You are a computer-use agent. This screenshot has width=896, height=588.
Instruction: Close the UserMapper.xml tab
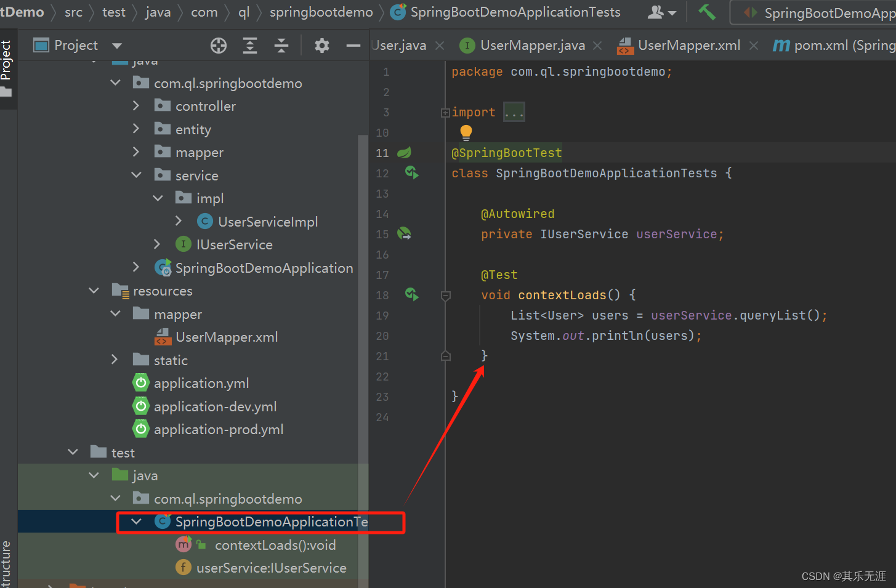click(754, 46)
